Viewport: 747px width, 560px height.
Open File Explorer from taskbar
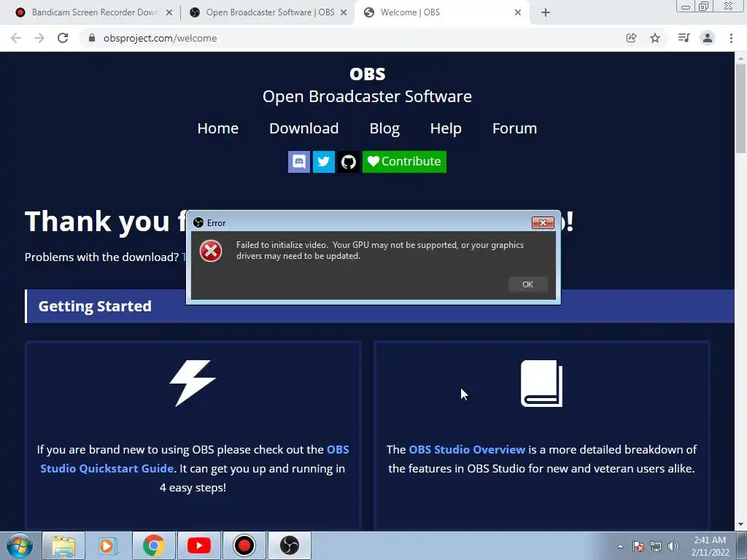click(x=64, y=545)
